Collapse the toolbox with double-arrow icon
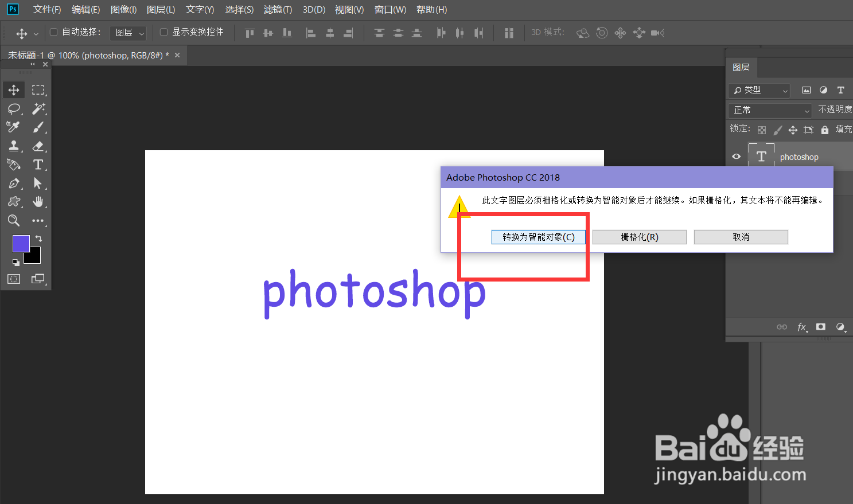Screen dimensions: 853x504 tap(33, 64)
